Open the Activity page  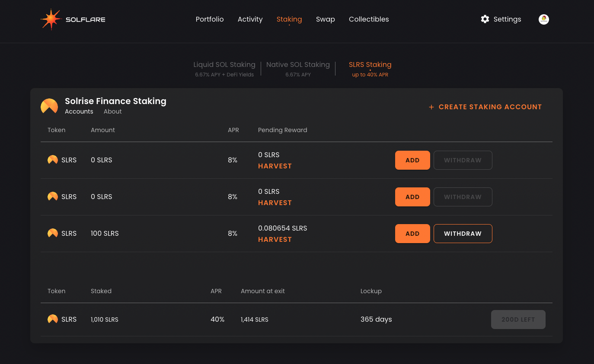[x=250, y=19]
